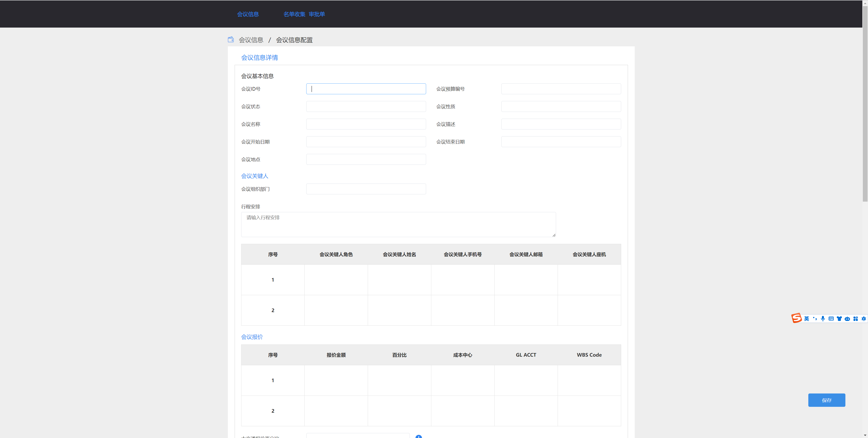Screen dimensions: 868x438
Task: Click the 会议信息详情 section heading
Action: coord(259,58)
